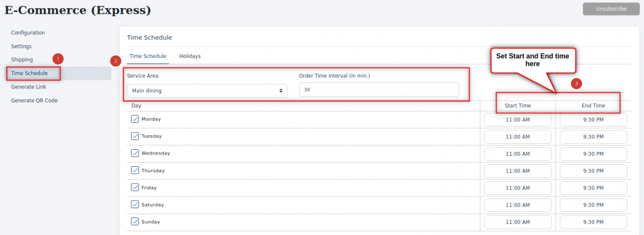Toggle the Saturday checkbox

pyautogui.click(x=135, y=205)
